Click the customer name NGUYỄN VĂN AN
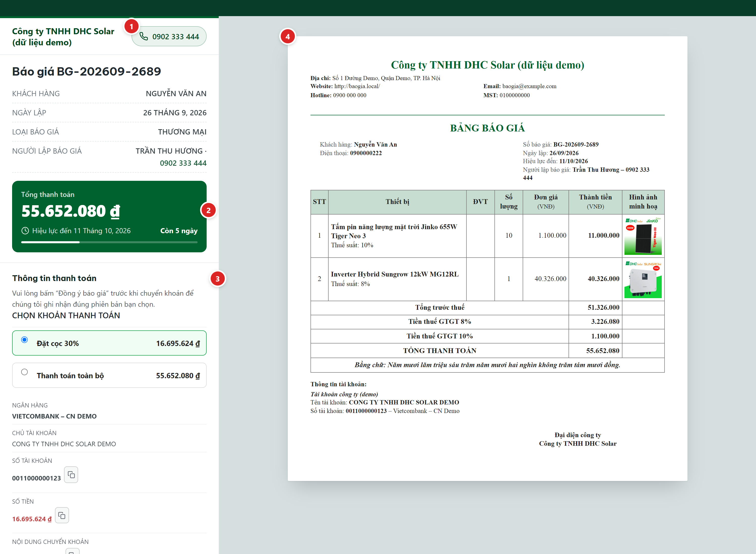This screenshot has width=756, height=554. (x=176, y=94)
